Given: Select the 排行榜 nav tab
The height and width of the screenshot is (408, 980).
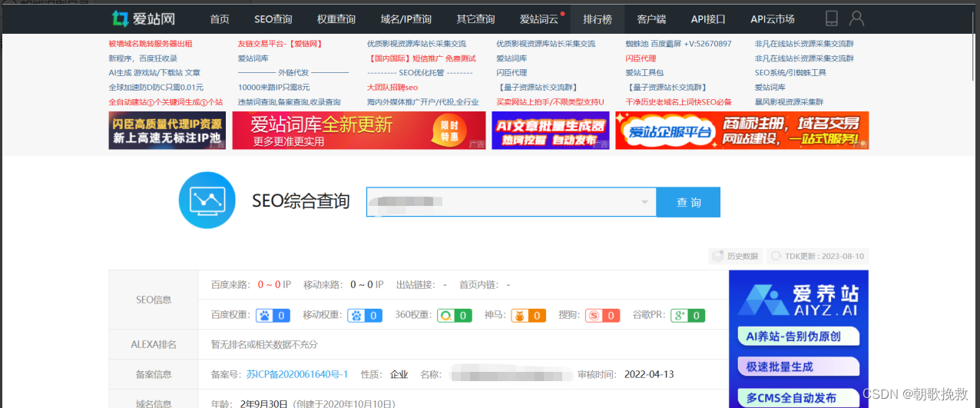Looking at the screenshot, I should (x=597, y=18).
